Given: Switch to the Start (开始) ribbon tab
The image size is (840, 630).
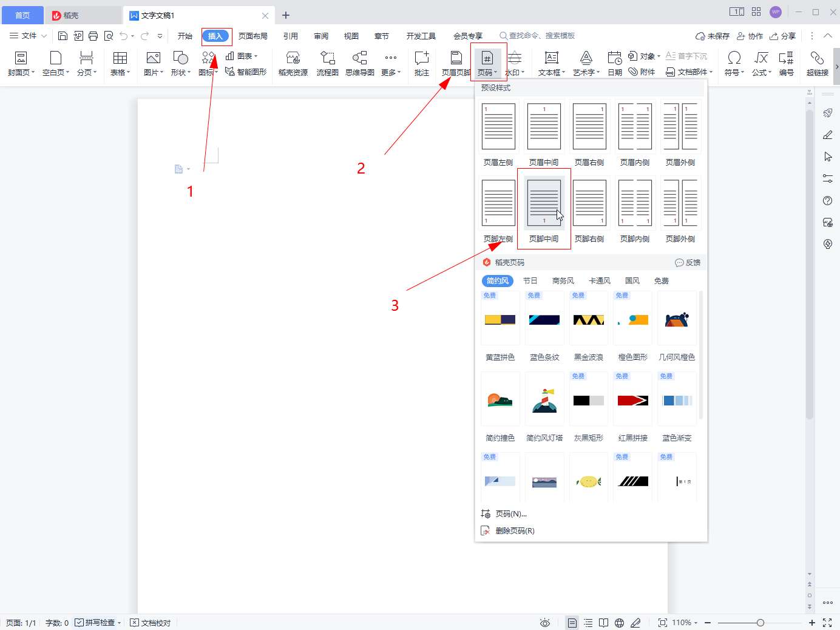Looking at the screenshot, I should [x=185, y=36].
